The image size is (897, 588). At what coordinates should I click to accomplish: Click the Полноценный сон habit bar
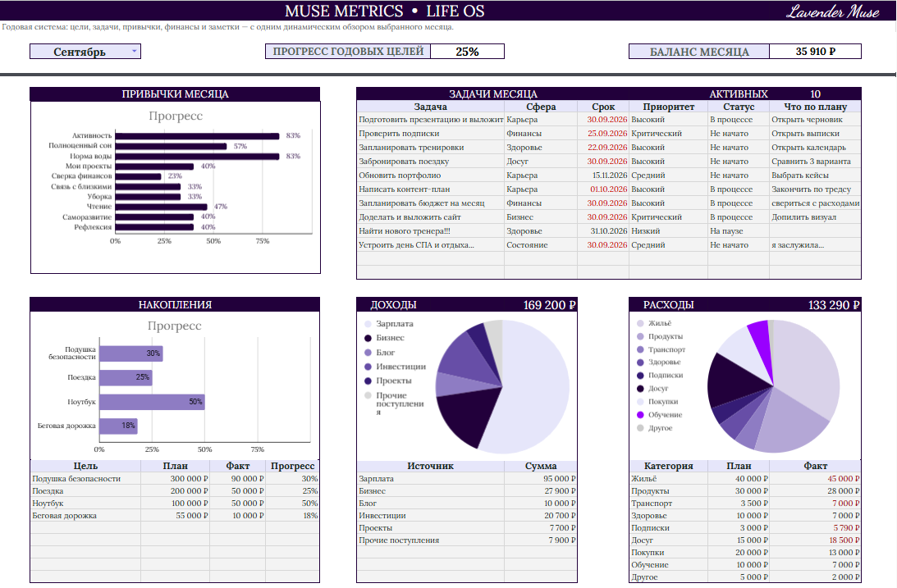pyautogui.click(x=171, y=146)
